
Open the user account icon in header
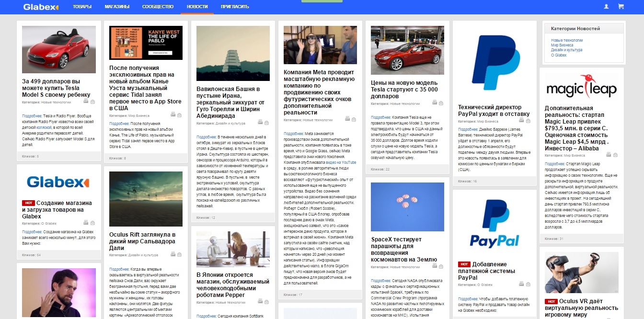coord(606,7)
